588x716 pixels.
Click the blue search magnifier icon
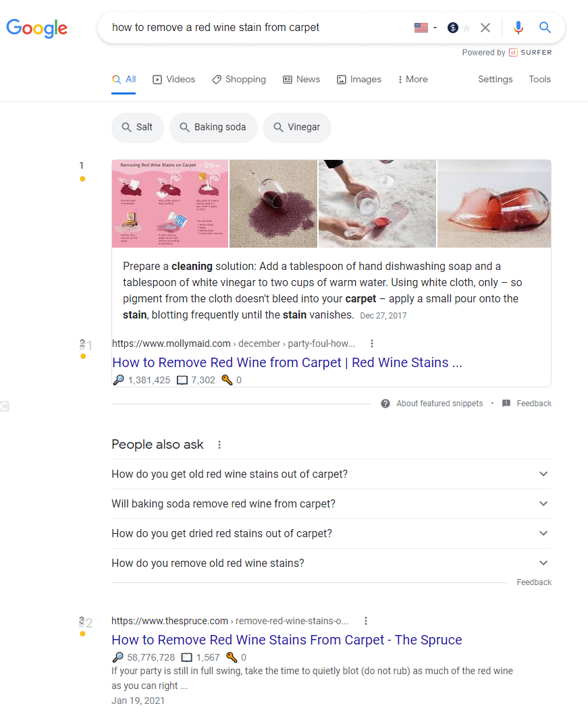(x=545, y=28)
